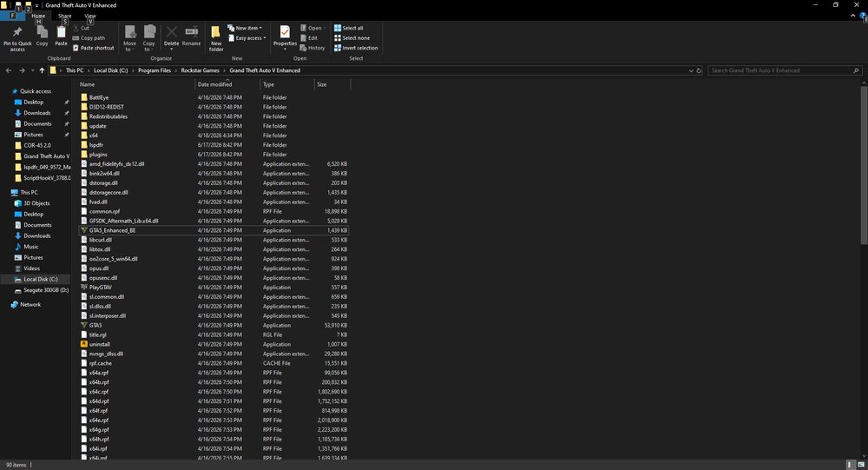Create a New folder from ribbon

coord(216,38)
